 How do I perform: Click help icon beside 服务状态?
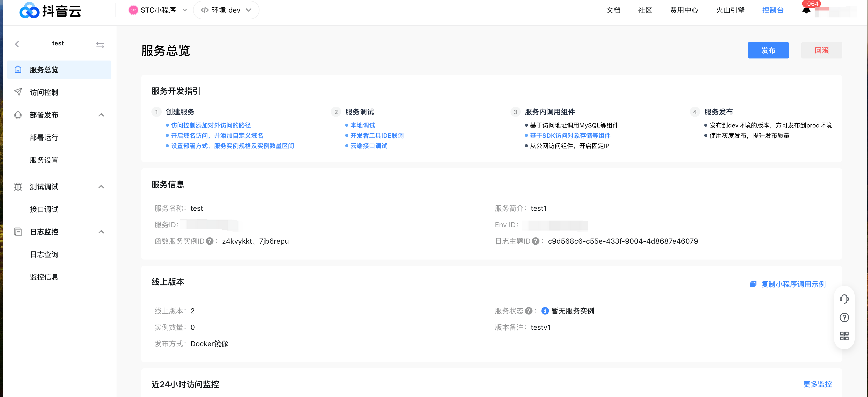point(529,311)
